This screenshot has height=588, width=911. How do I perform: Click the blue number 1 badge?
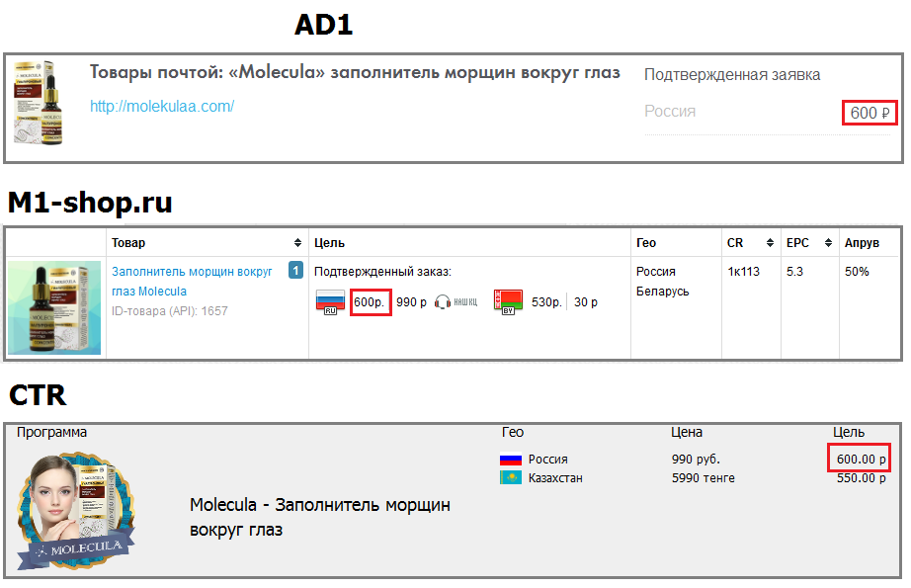[x=295, y=270]
